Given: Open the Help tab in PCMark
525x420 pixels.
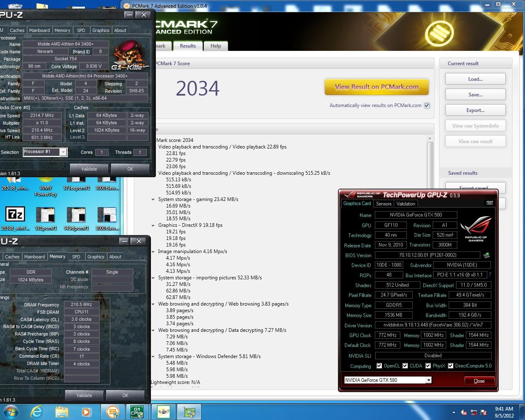Looking at the screenshot, I should click(x=216, y=46).
